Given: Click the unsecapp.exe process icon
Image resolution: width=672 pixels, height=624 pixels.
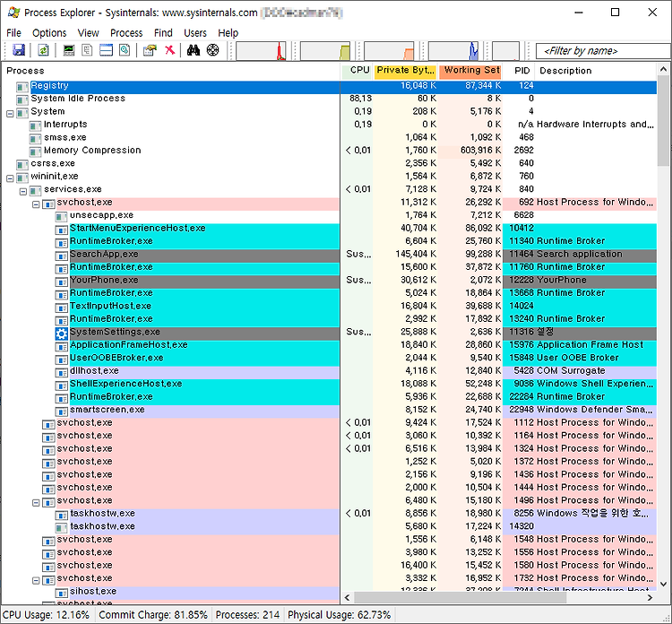Looking at the screenshot, I should (62, 217).
